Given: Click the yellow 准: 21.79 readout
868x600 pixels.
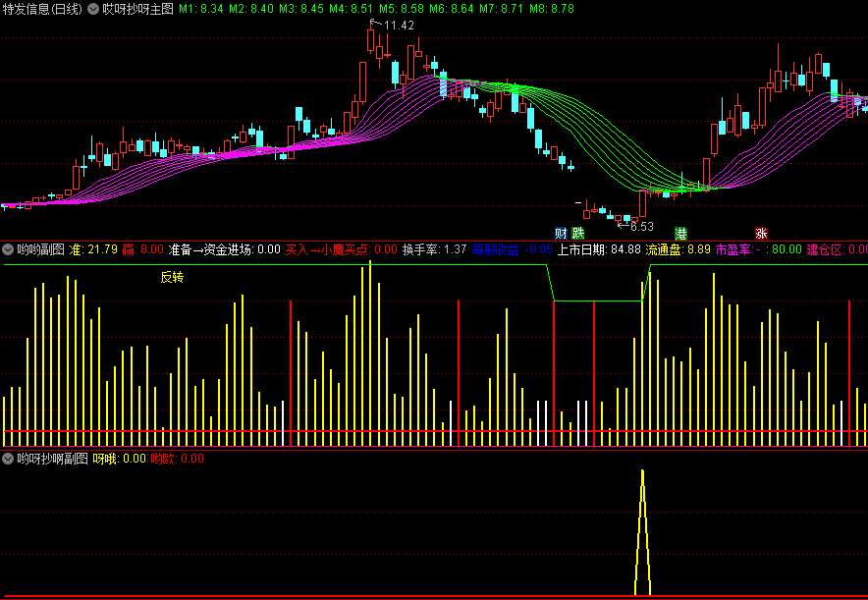Looking at the screenshot, I should click(x=93, y=249).
